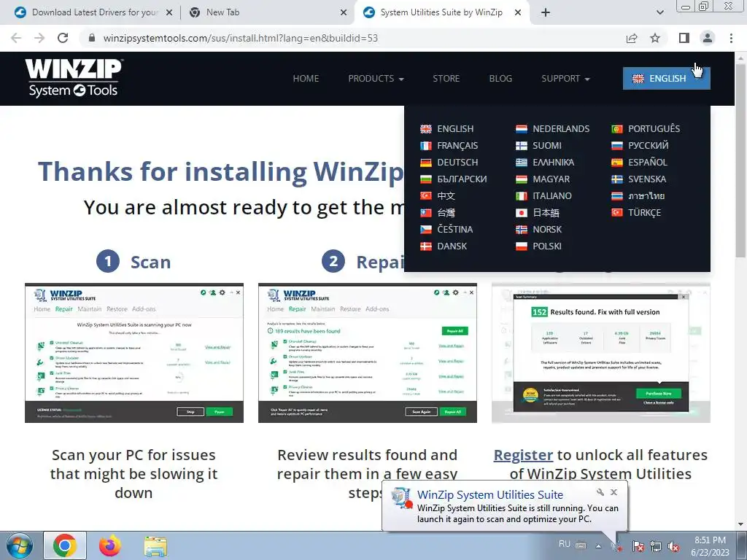The image size is (747, 560).
Task: Select ภาษาไทย language option
Action: click(x=638, y=195)
